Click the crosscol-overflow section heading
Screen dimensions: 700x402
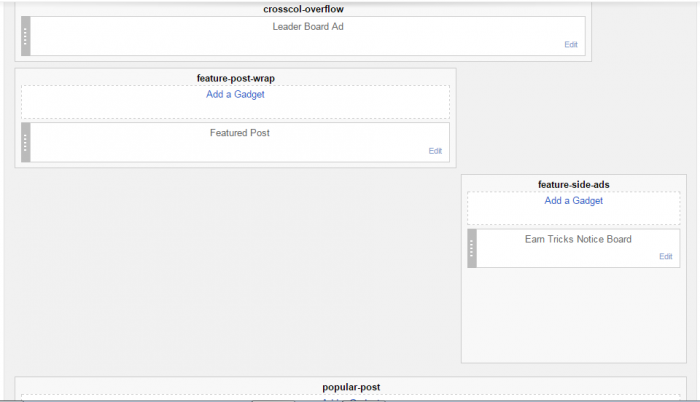tap(304, 9)
